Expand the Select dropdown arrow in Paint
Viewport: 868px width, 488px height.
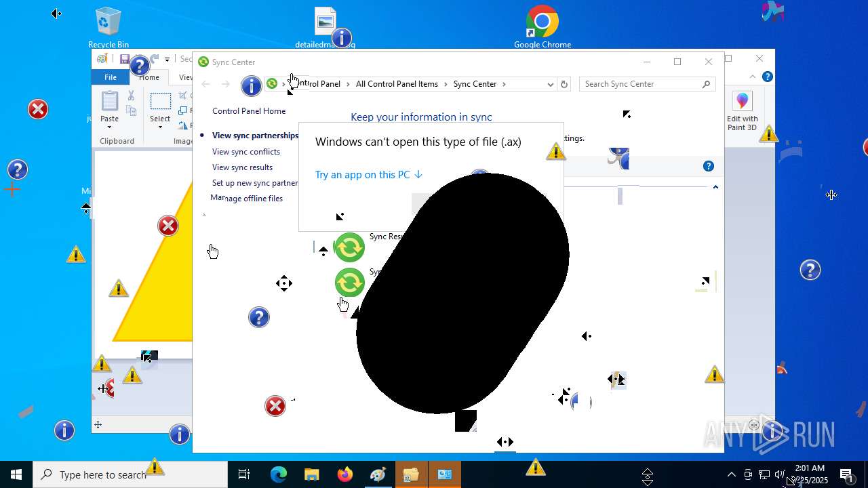pyautogui.click(x=160, y=127)
